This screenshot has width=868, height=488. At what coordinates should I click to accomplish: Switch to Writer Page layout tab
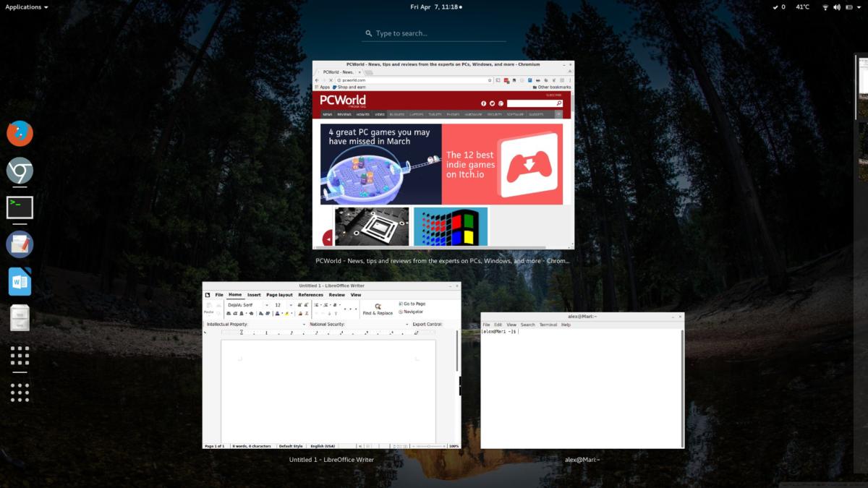point(279,295)
